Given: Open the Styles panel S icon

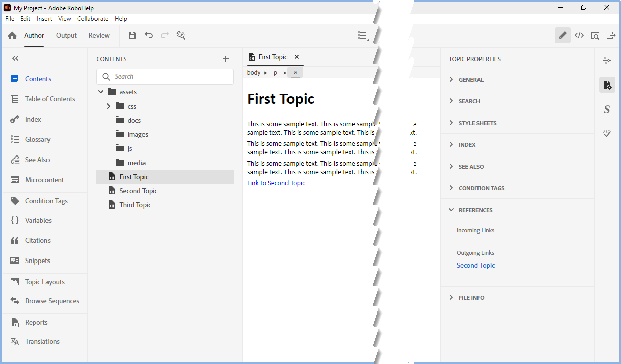Looking at the screenshot, I should [x=607, y=109].
